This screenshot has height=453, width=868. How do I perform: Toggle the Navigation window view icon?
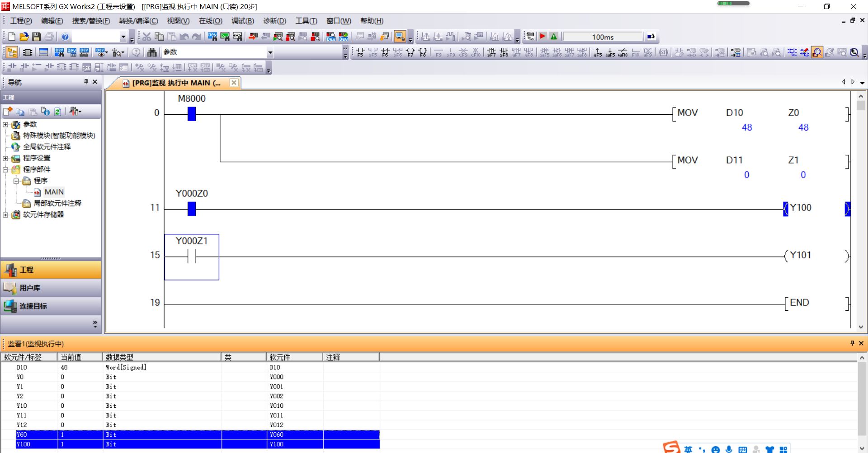click(12, 52)
